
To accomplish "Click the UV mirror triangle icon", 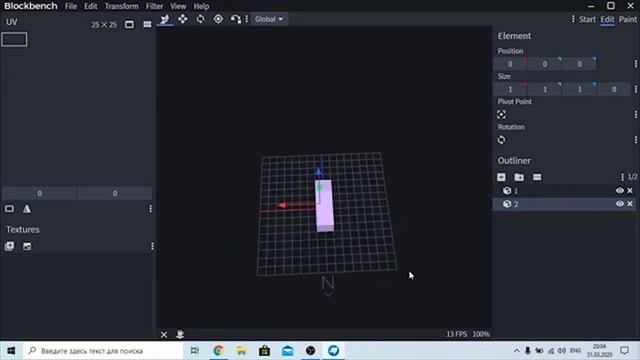I will click(x=27, y=209).
